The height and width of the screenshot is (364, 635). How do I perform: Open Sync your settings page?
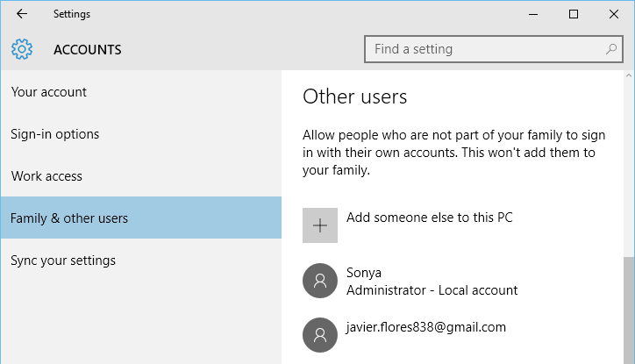click(x=63, y=261)
